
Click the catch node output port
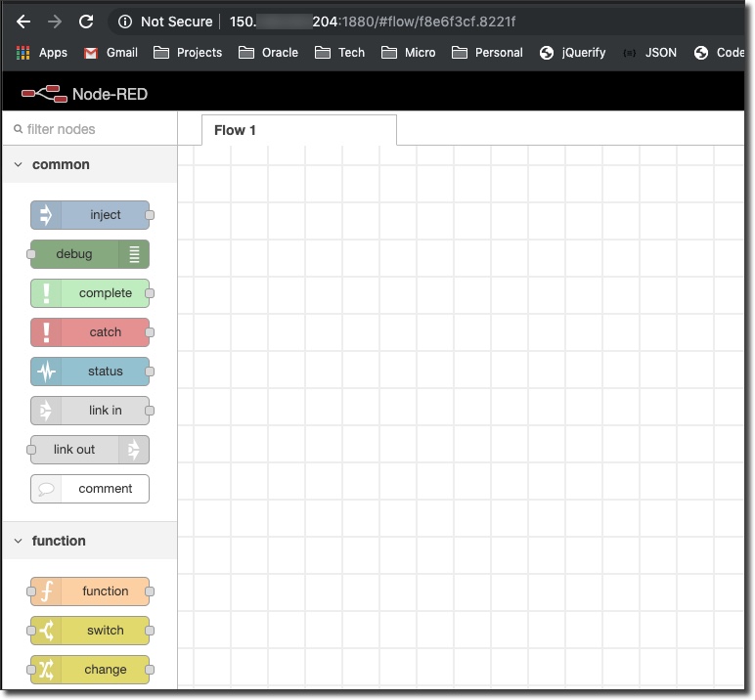[x=150, y=332]
